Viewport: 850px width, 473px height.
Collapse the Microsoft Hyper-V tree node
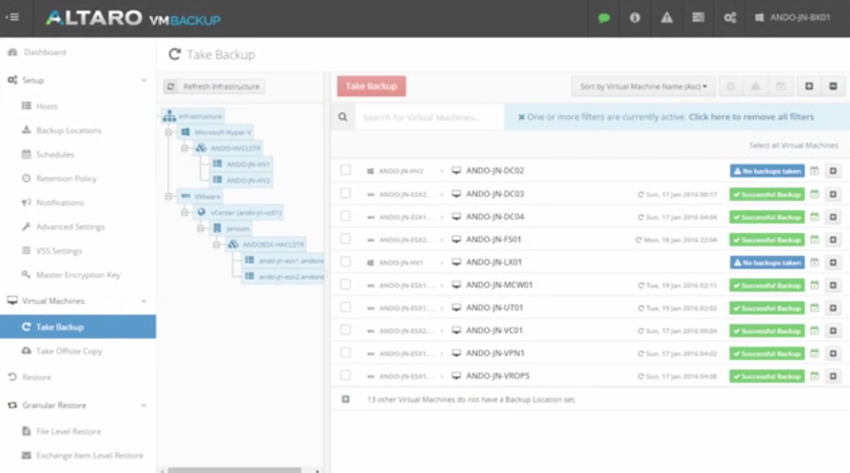coord(169,132)
